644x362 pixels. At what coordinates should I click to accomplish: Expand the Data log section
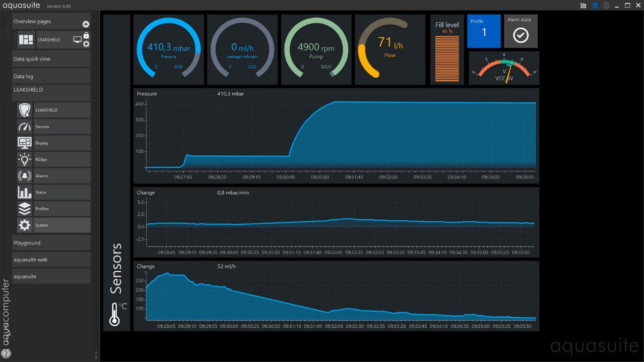coord(51,76)
